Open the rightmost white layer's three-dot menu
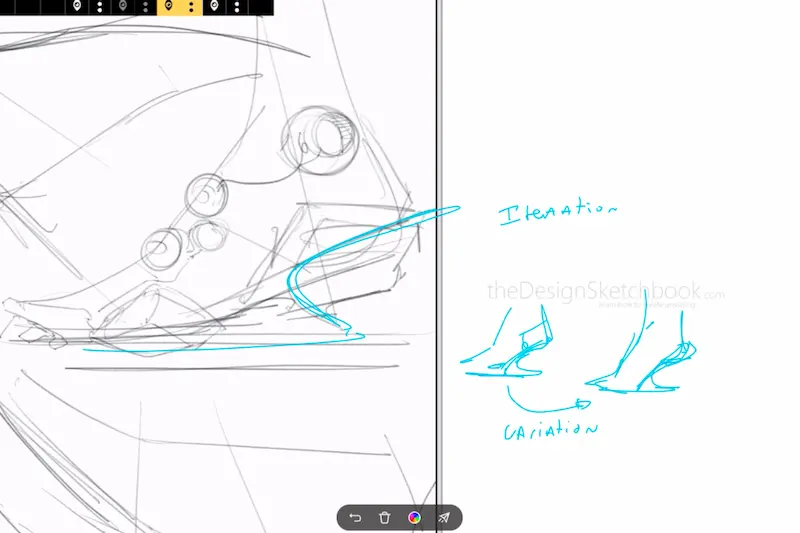This screenshot has width=800, height=533. pos(237,7)
